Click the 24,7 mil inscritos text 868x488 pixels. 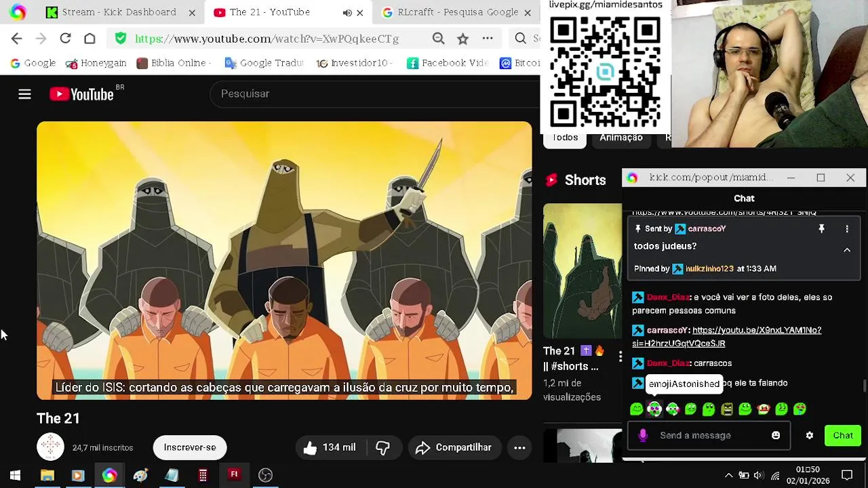tap(102, 448)
